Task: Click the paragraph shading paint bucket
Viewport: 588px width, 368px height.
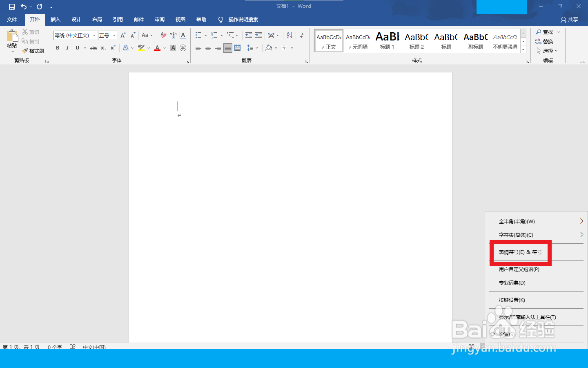Action: coord(269,48)
